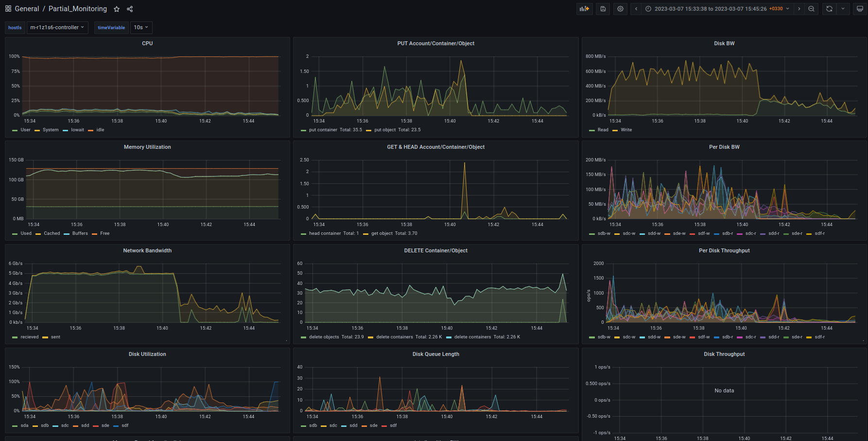
Task: Click the Add panel icon
Action: (x=584, y=9)
